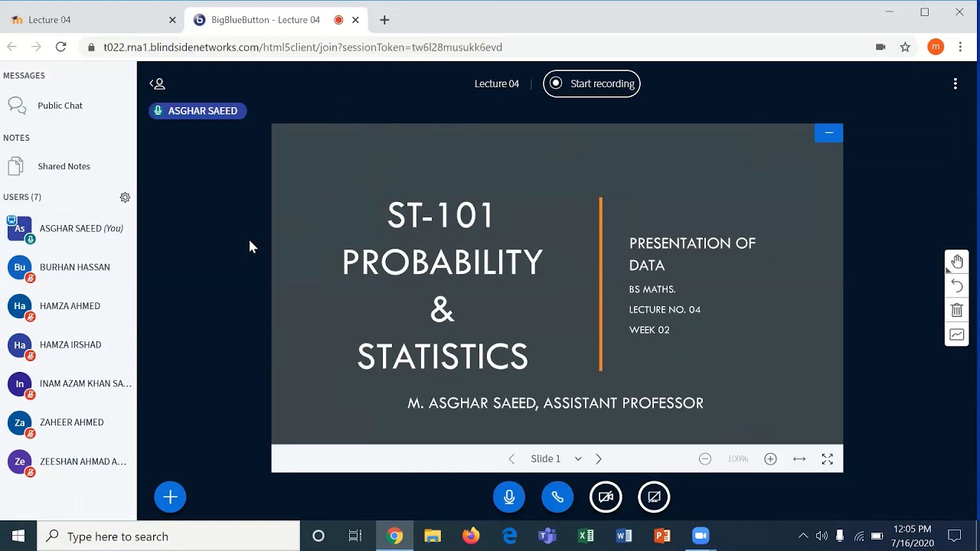
Task: Open the volume control in system tray
Action: (x=822, y=536)
